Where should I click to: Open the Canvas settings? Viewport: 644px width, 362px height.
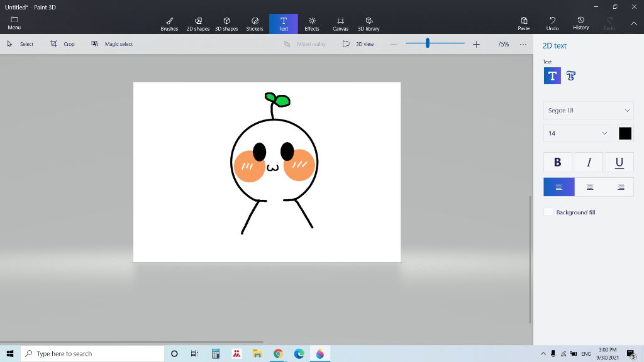click(340, 24)
